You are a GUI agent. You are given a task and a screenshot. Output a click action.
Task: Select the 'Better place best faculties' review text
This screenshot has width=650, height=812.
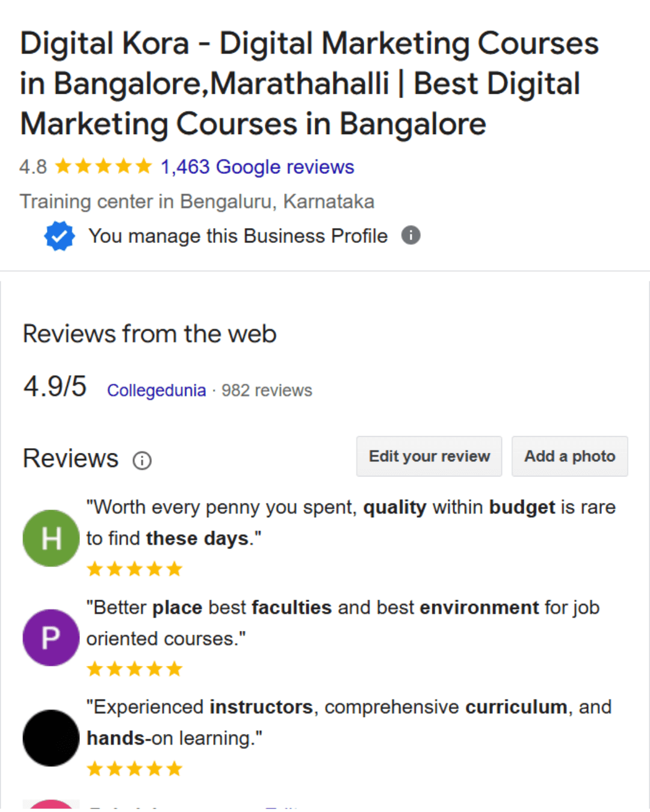point(343,623)
